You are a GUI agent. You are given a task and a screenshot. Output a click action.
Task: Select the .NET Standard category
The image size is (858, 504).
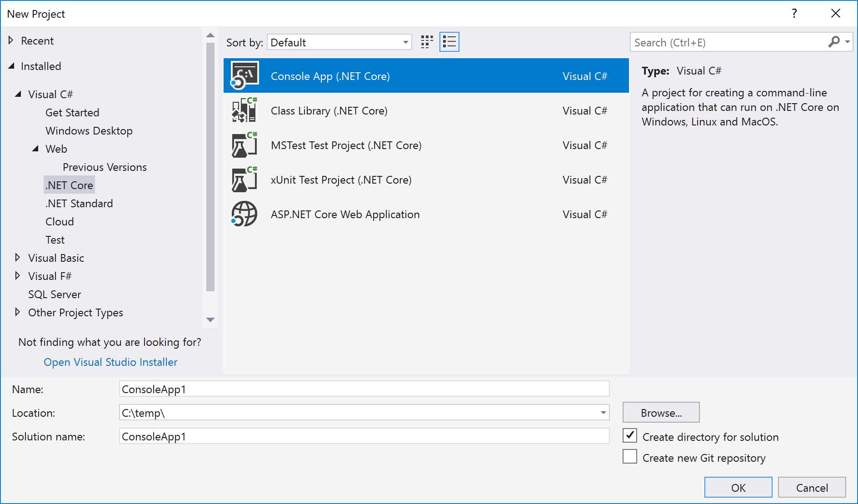coord(79,203)
